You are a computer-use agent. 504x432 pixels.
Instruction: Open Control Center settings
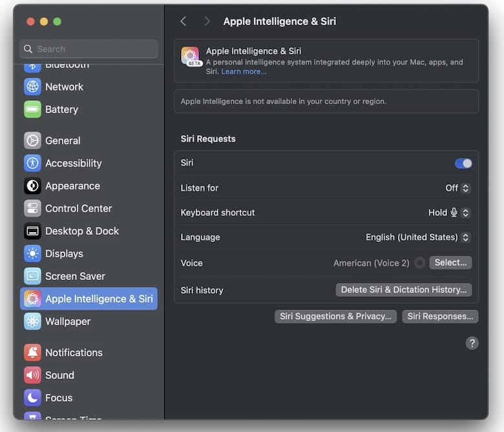pos(89,208)
